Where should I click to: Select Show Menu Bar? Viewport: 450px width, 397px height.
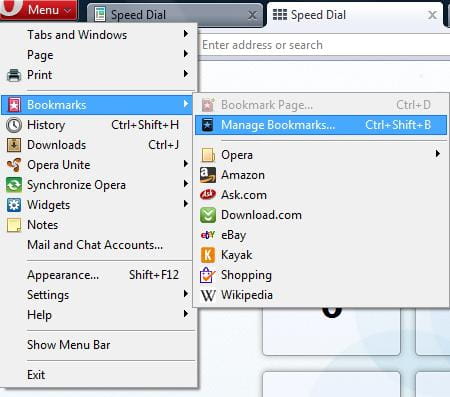pyautogui.click(x=98, y=345)
